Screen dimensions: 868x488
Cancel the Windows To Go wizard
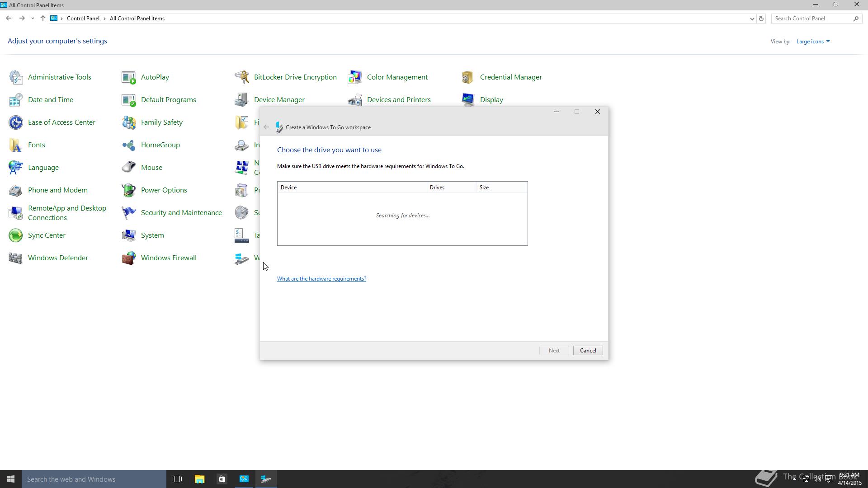[588, 351]
